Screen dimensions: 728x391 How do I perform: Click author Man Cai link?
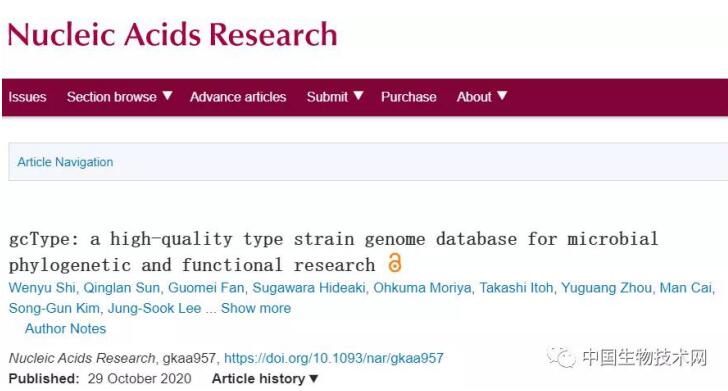[x=686, y=288]
